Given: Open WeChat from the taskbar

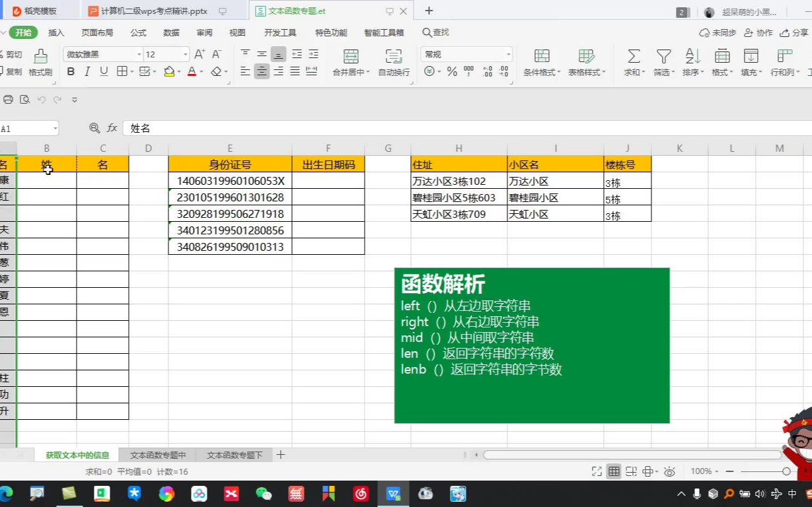Looking at the screenshot, I should (x=264, y=493).
